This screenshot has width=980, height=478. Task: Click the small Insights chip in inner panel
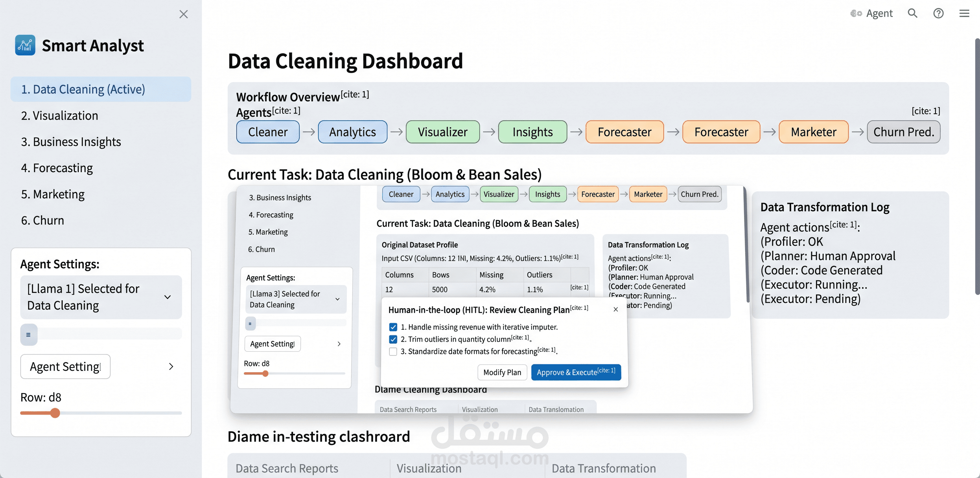coord(547,194)
